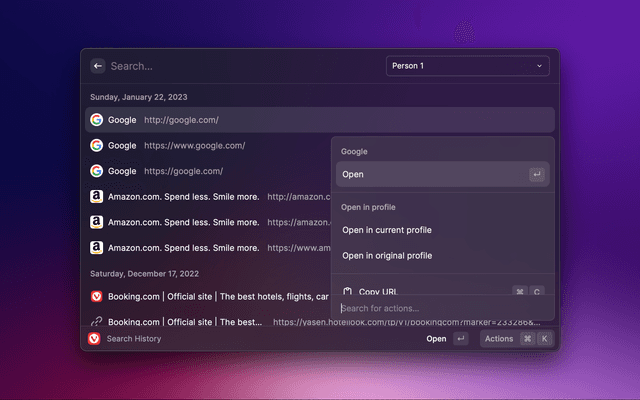This screenshot has height=400, width=640.
Task: Click link icon of second Booking.com entry
Action: [x=96, y=322]
